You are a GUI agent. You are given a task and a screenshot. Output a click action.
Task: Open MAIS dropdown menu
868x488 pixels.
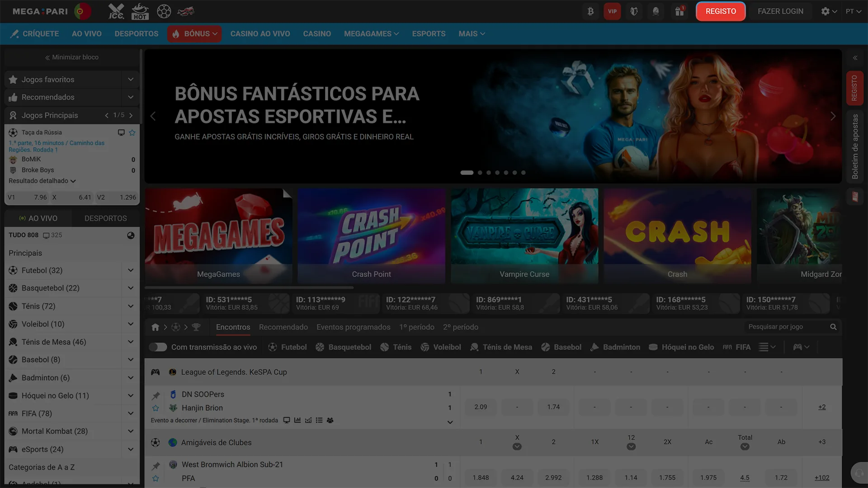pyautogui.click(x=472, y=34)
